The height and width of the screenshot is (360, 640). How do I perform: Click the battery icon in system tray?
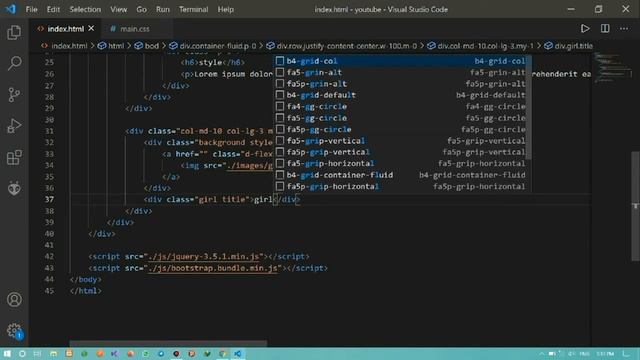point(552,354)
